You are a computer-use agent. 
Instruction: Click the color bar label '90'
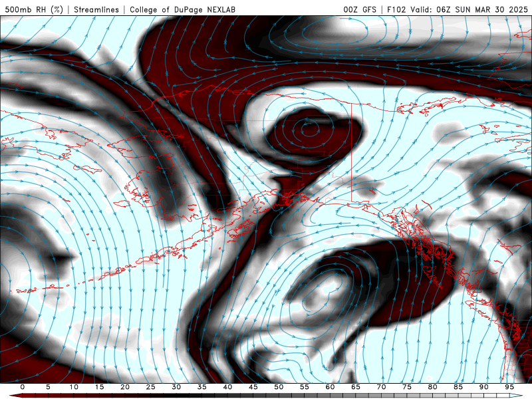484,387
